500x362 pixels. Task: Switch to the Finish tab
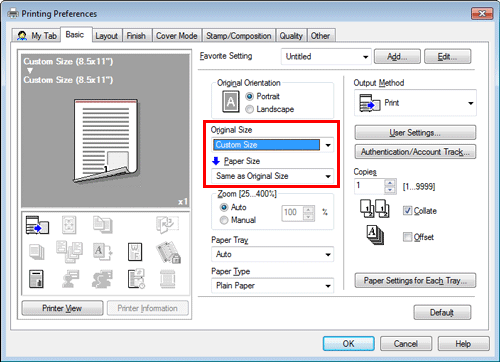(x=136, y=36)
